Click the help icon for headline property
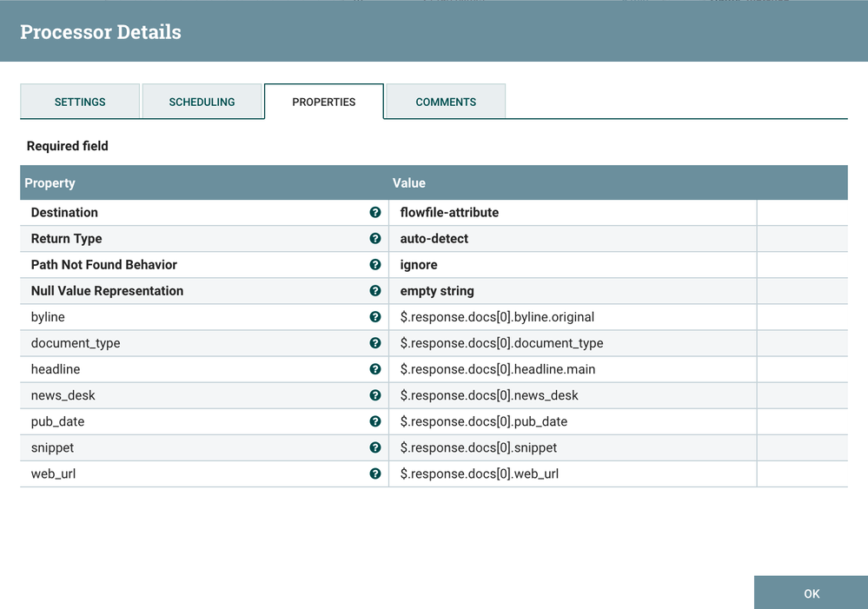Image resolution: width=868 pixels, height=609 pixels. pyautogui.click(x=375, y=369)
